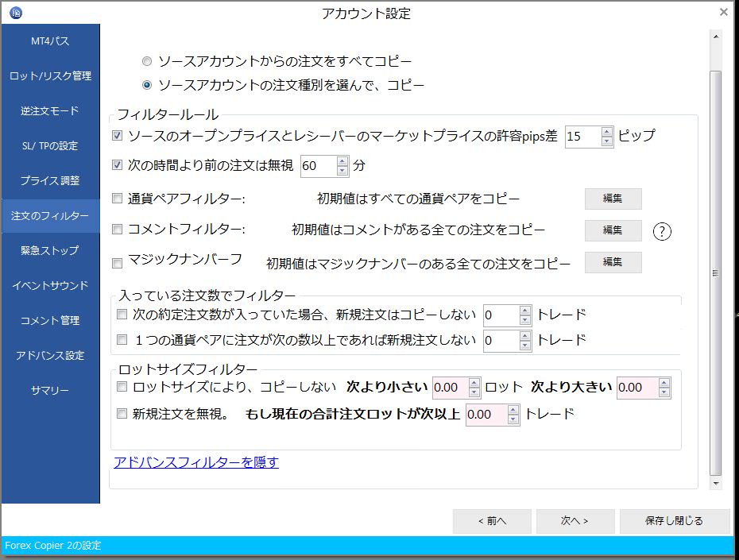Open the イベントサウンド section

click(49, 284)
